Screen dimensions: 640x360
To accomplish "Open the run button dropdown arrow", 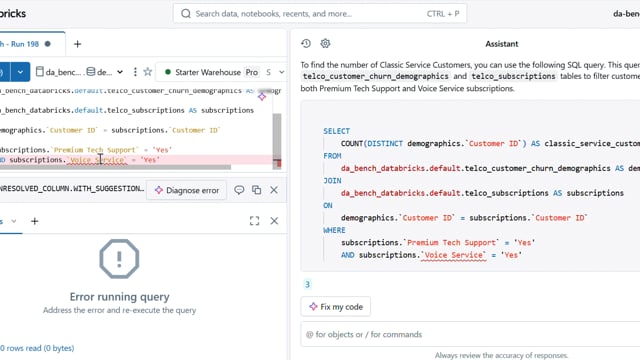I will coord(20,72).
